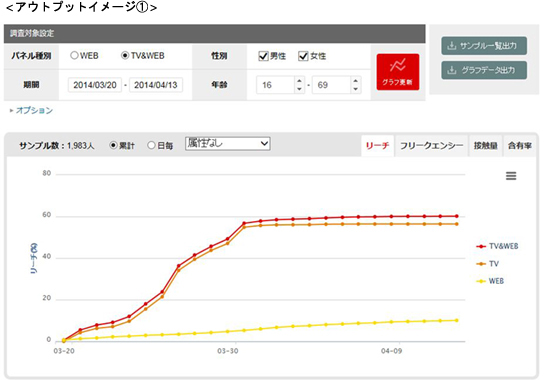
Task: Select the WEB panel type radio
Action: click(74, 55)
